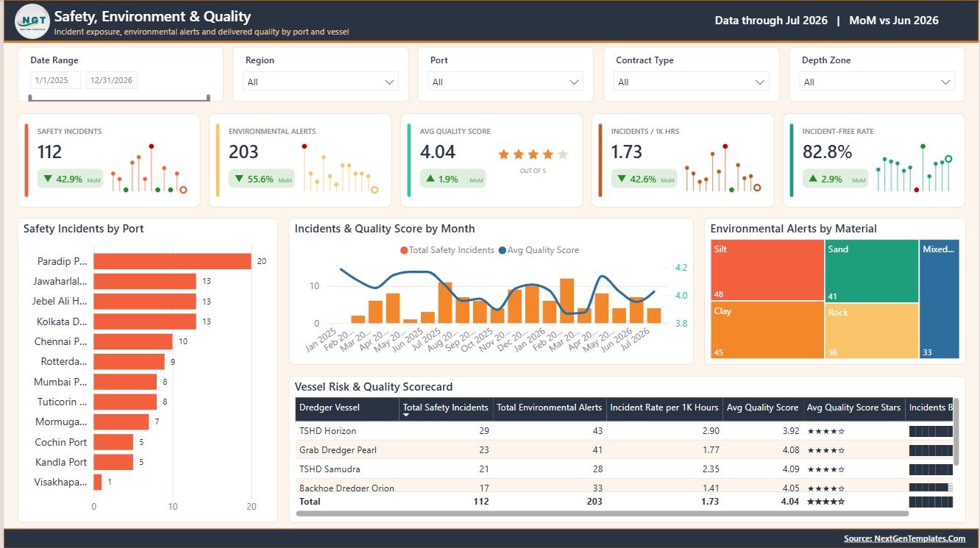Click the start date field 1/1/2025
This screenshot has width=980, height=548.
tap(55, 80)
